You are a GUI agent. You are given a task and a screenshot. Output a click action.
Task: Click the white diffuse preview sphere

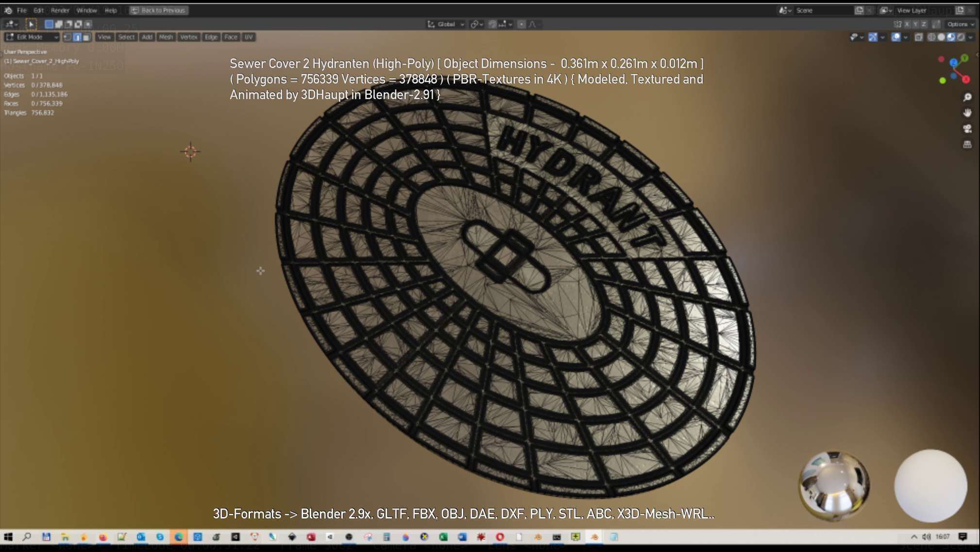pos(930,485)
